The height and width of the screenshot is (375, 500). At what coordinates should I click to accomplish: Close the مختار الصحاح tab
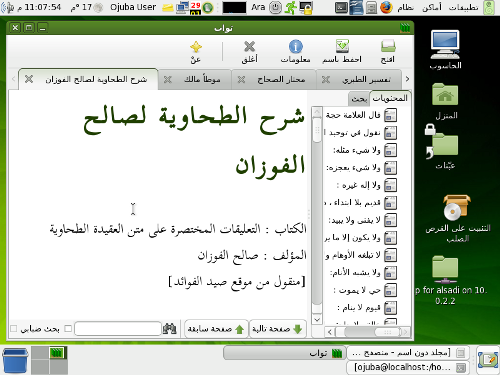241,80
